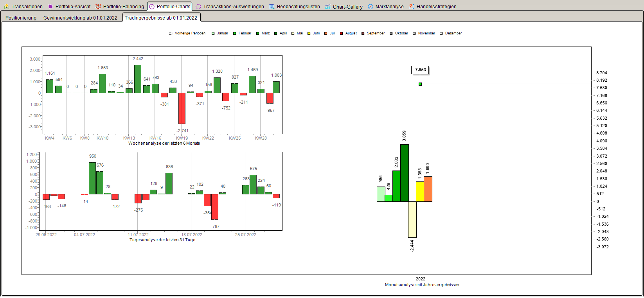Screen dimensions: 644x298
Task: Click the Portfolio-Balancing tab icon
Action: [x=98, y=7]
